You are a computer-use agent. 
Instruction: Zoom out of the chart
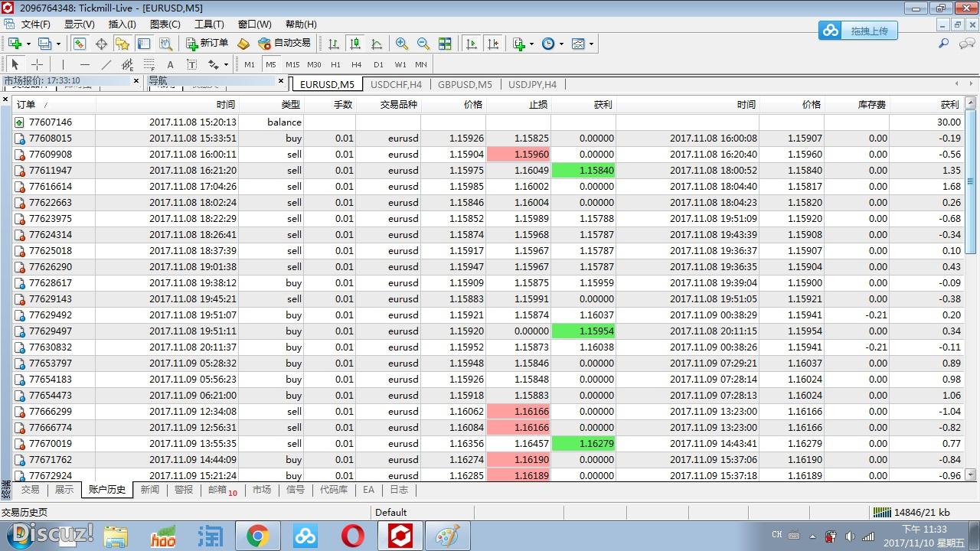point(423,44)
